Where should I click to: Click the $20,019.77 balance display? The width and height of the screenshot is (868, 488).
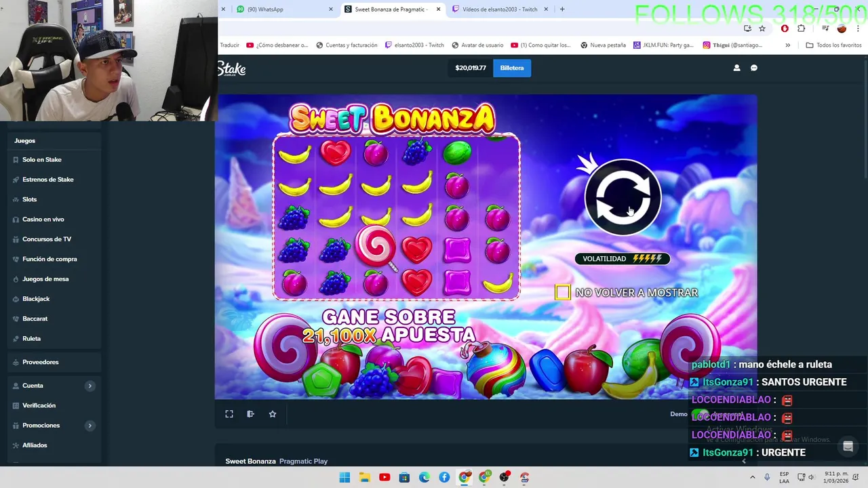point(471,68)
